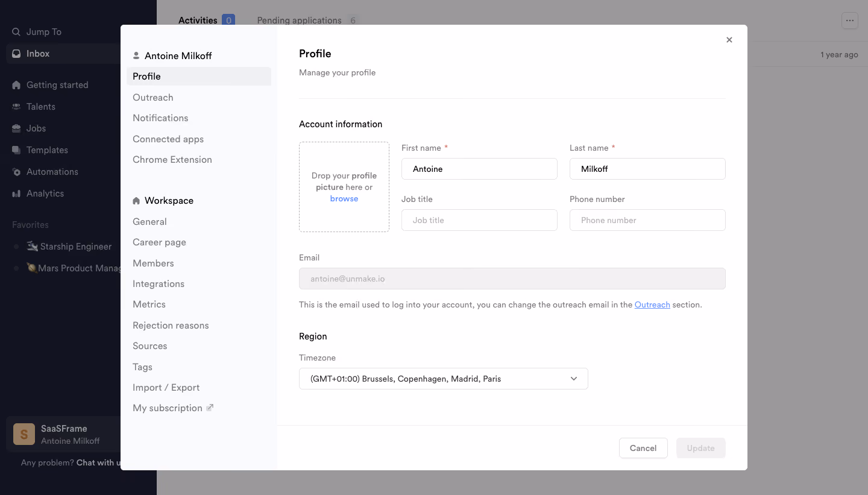Image resolution: width=868 pixels, height=495 pixels.
Task: Click the Cancel button
Action: (x=643, y=448)
